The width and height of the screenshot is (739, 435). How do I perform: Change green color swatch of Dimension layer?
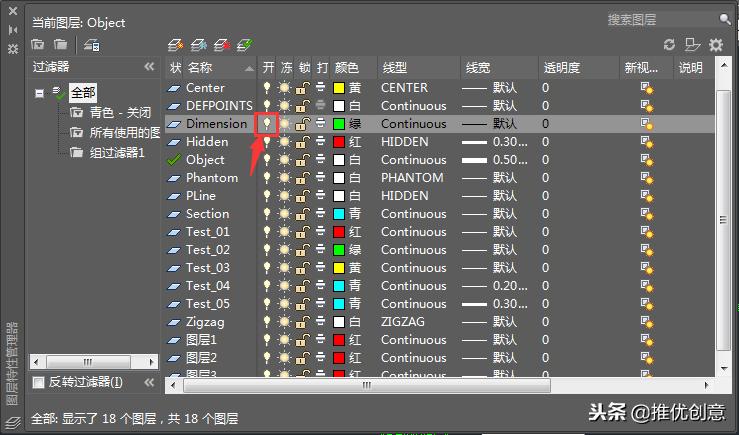(339, 124)
